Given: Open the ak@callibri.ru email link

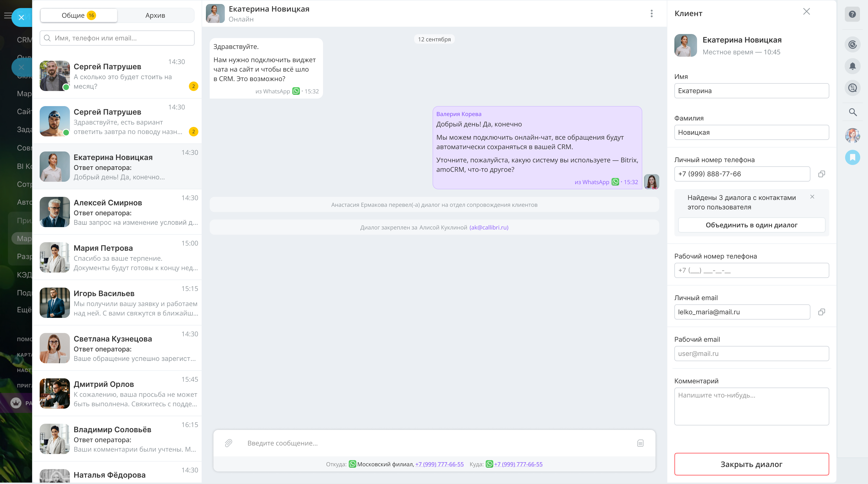Looking at the screenshot, I should (489, 227).
